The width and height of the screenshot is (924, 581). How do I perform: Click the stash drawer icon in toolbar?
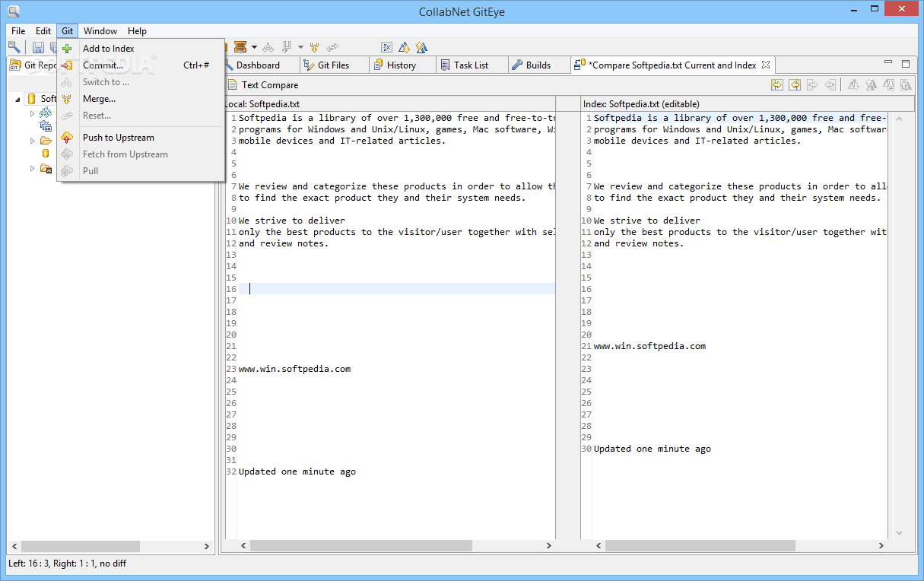point(240,47)
